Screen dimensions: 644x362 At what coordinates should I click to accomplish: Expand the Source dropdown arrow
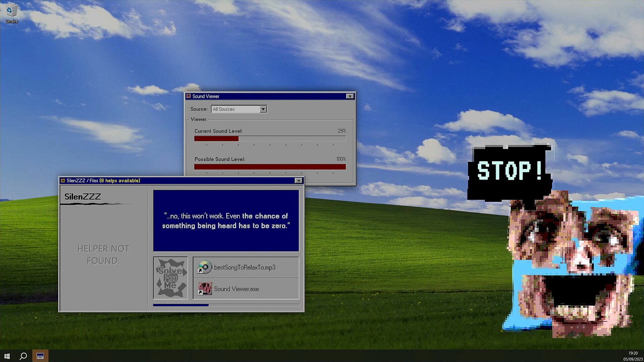[x=263, y=109]
